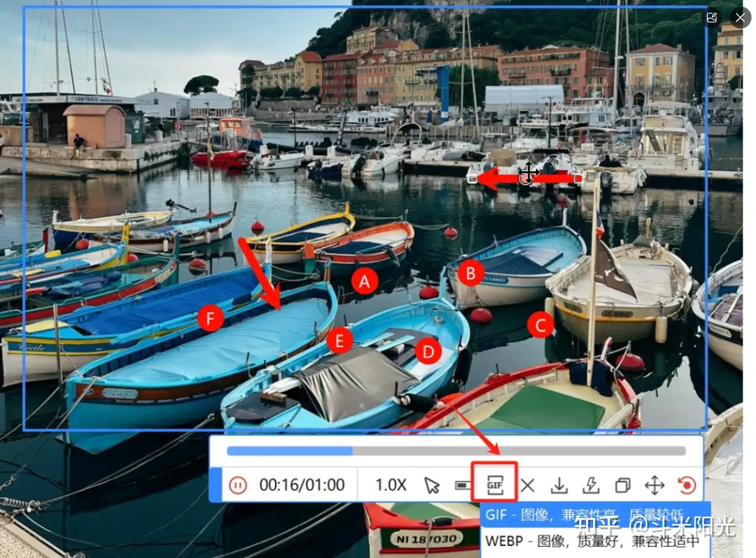Viewport: 756px width, 558px height.
Task: Close the overlay with the top-right X
Action: [740, 18]
